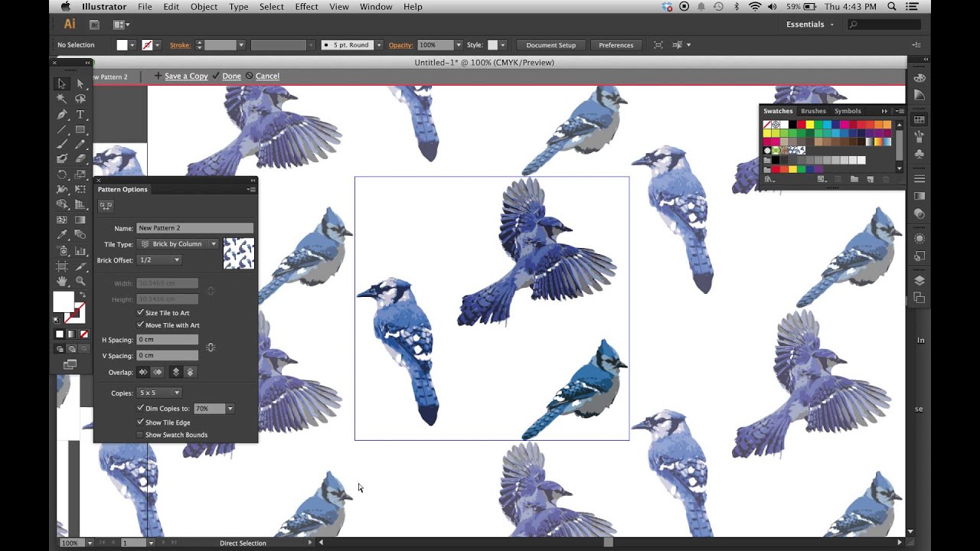Select the Eyedropper tool

[x=61, y=235]
